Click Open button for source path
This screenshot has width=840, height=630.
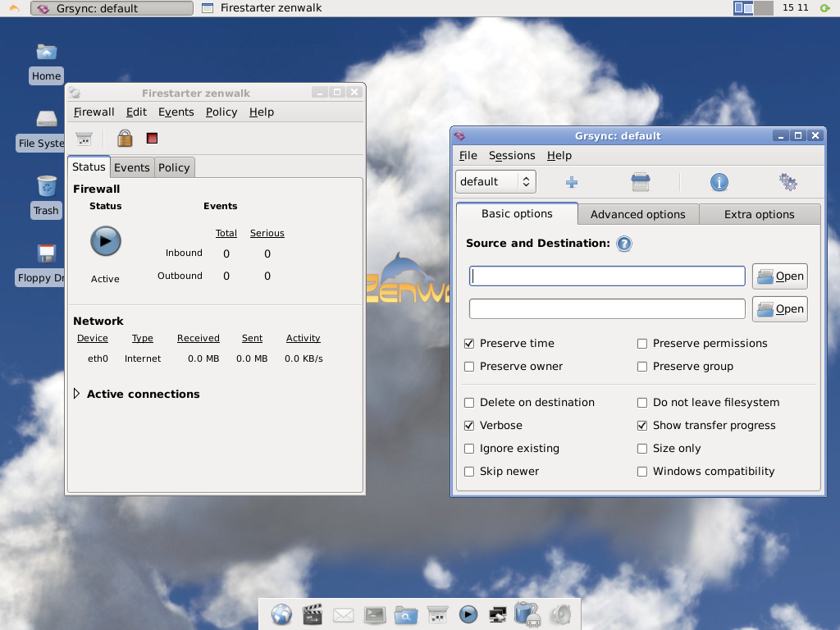pyautogui.click(x=780, y=276)
